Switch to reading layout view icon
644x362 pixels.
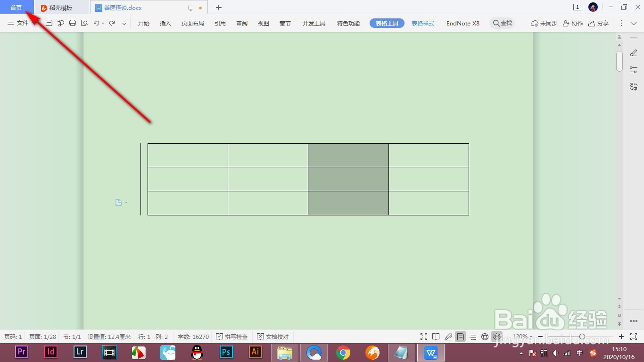click(436, 337)
